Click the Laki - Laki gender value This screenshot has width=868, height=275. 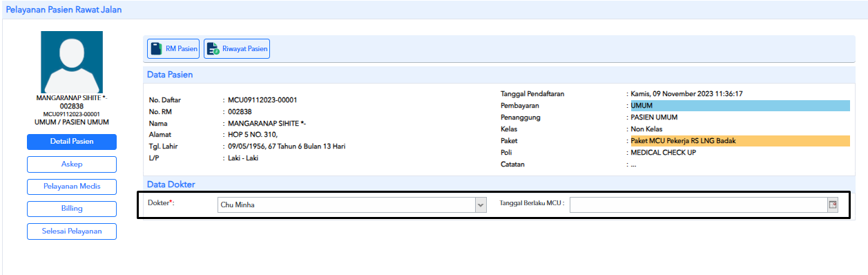pyautogui.click(x=244, y=158)
